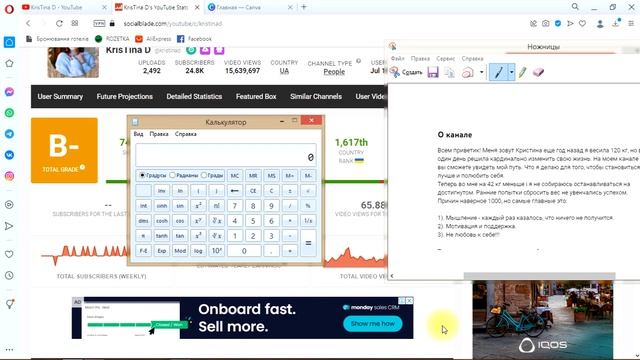Open Opera account profile icon
Viewport: 640px width, 360px height.
tap(600, 24)
